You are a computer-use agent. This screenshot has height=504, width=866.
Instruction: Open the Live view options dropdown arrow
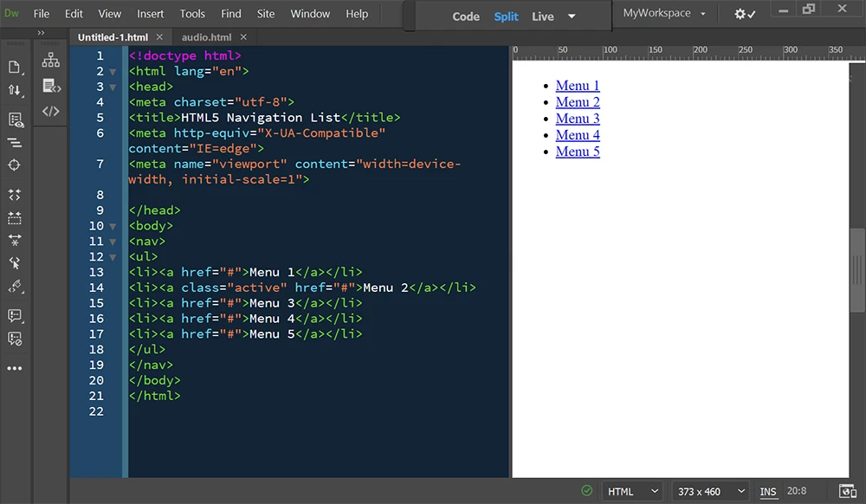click(572, 16)
